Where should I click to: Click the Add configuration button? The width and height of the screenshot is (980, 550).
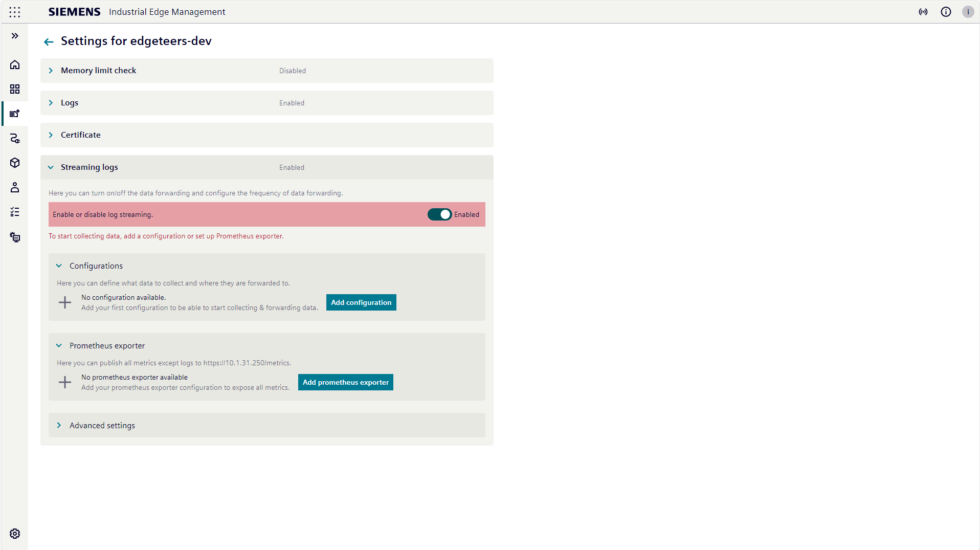pyautogui.click(x=361, y=302)
